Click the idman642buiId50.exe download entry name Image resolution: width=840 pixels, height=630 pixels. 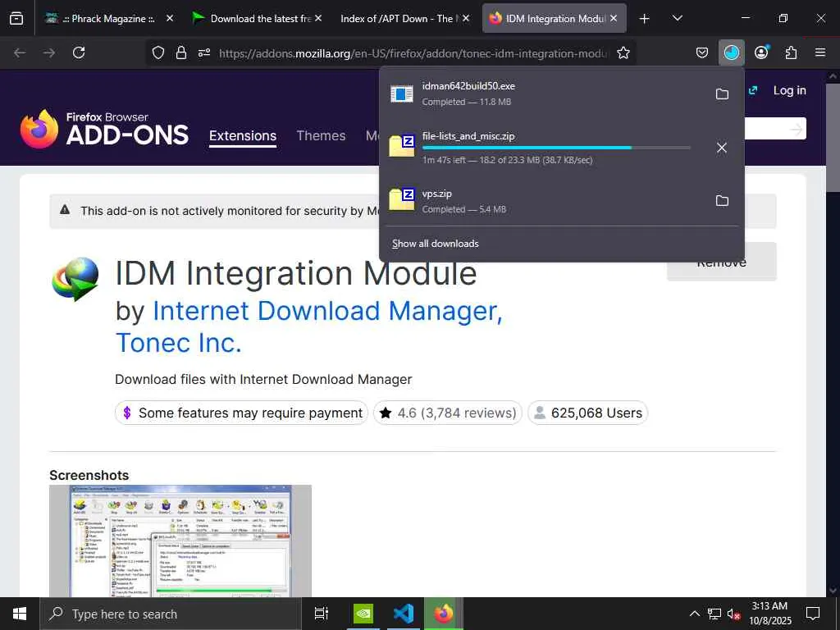tap(468, 86)
